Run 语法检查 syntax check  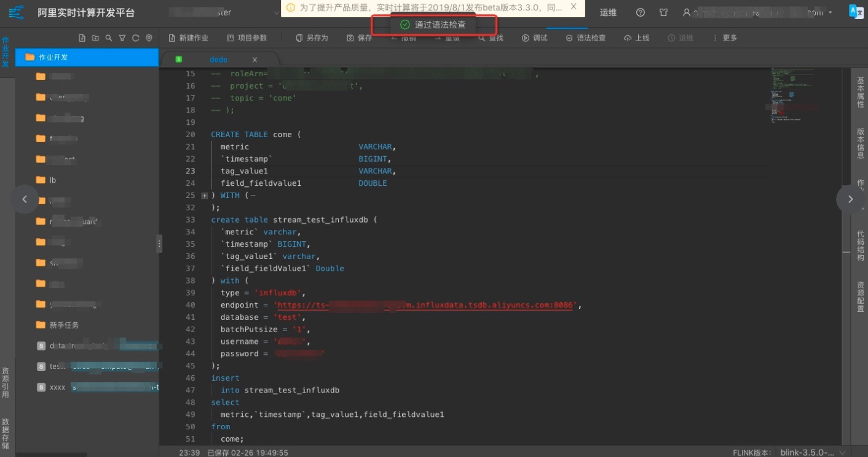coord(586,38)
